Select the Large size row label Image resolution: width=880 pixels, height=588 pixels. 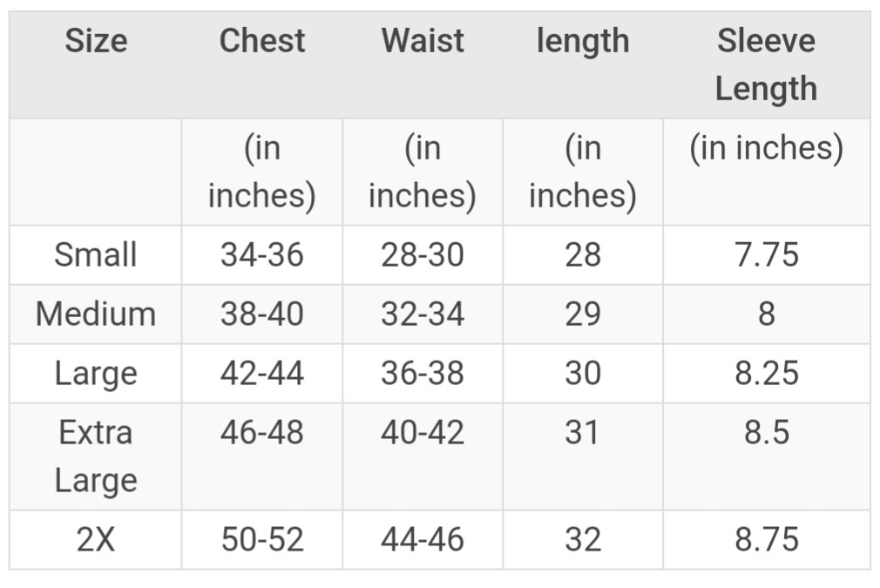pyautogui.click(x=96, y=375)
